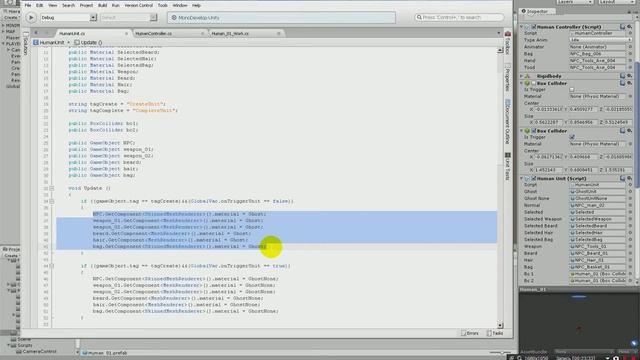Collapse the Human Unit (Script) component

(x=521, y=179)
